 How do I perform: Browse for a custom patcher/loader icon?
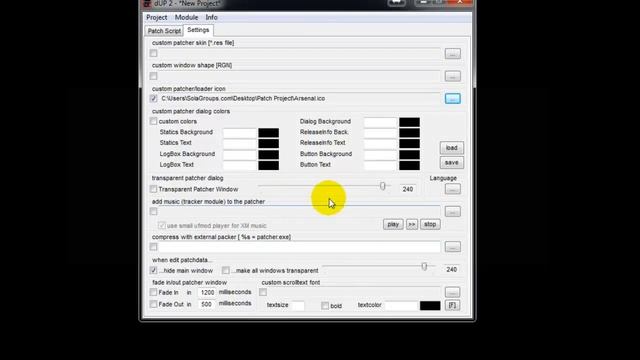(452, 98)
